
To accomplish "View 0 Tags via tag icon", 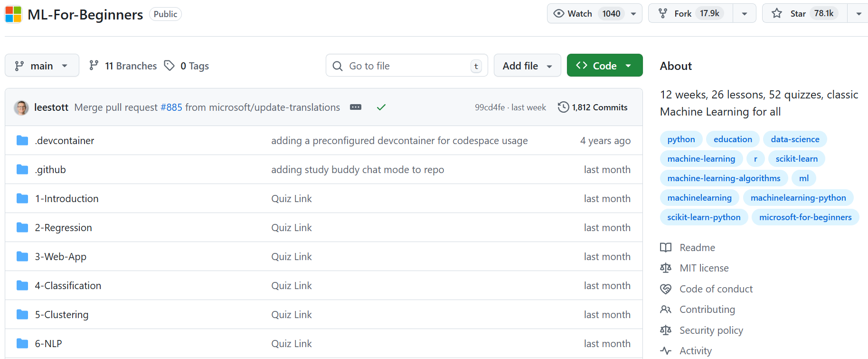I will (170, 66).
